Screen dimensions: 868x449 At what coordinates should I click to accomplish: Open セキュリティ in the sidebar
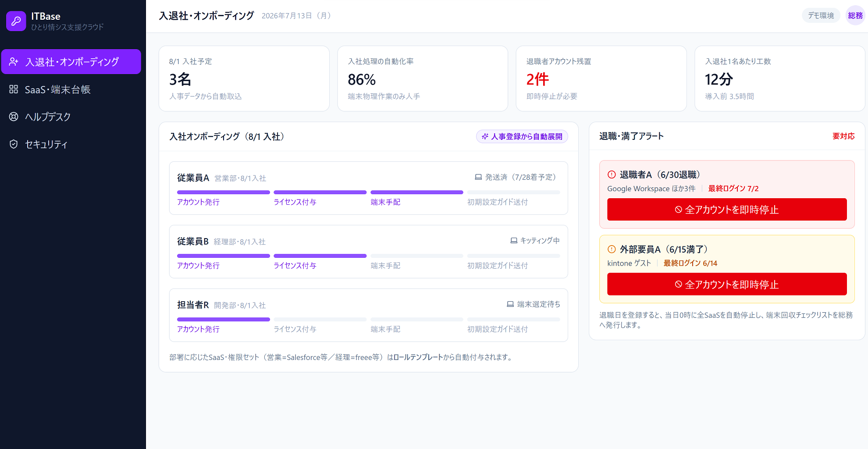coord(71,144)
